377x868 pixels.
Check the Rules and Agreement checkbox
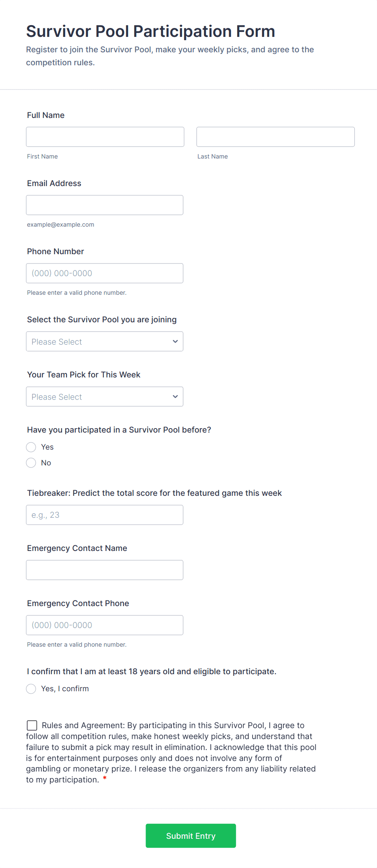point(32,725)
